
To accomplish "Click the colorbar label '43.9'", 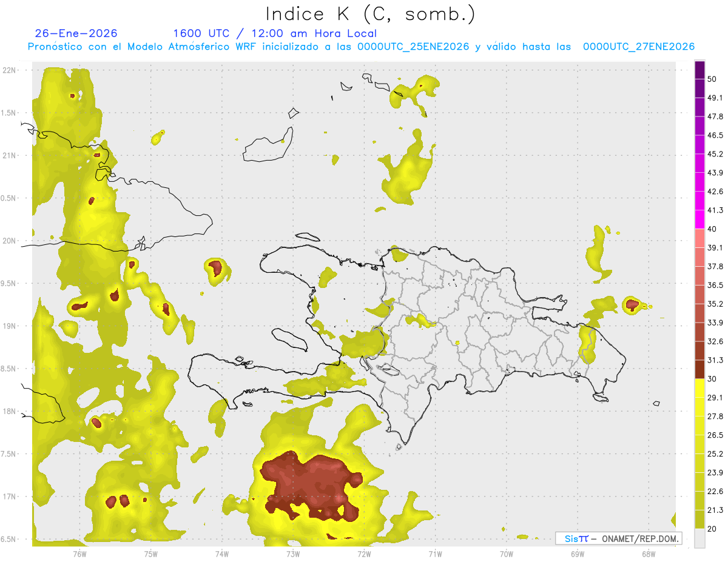I will coord(715,173).
